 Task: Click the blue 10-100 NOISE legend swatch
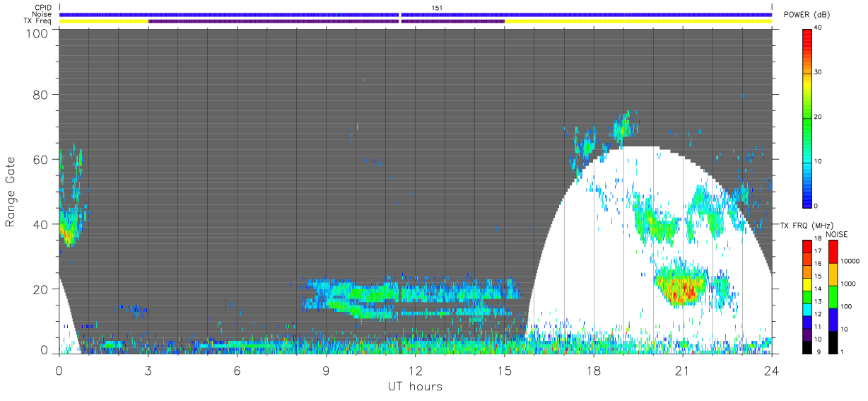(x=832, y=320)
